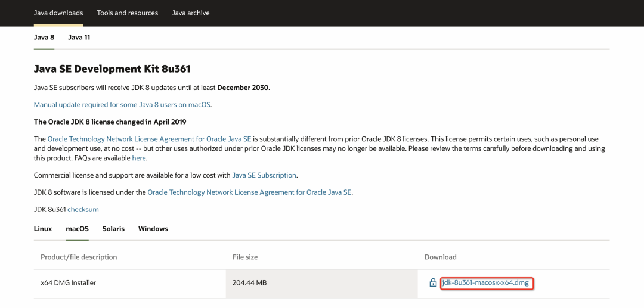This screenshot has width=644, height=308.
Task: Switch to the Java 11 tab
Action: coord(79,38)
